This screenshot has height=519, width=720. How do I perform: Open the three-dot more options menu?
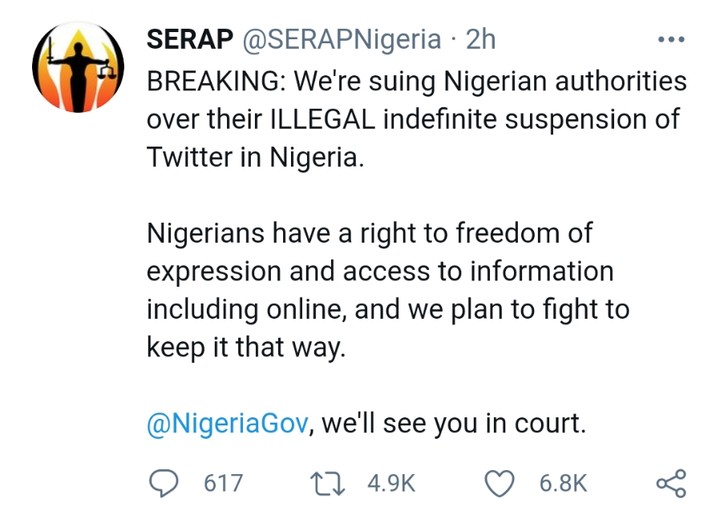[x=669, y=41]
